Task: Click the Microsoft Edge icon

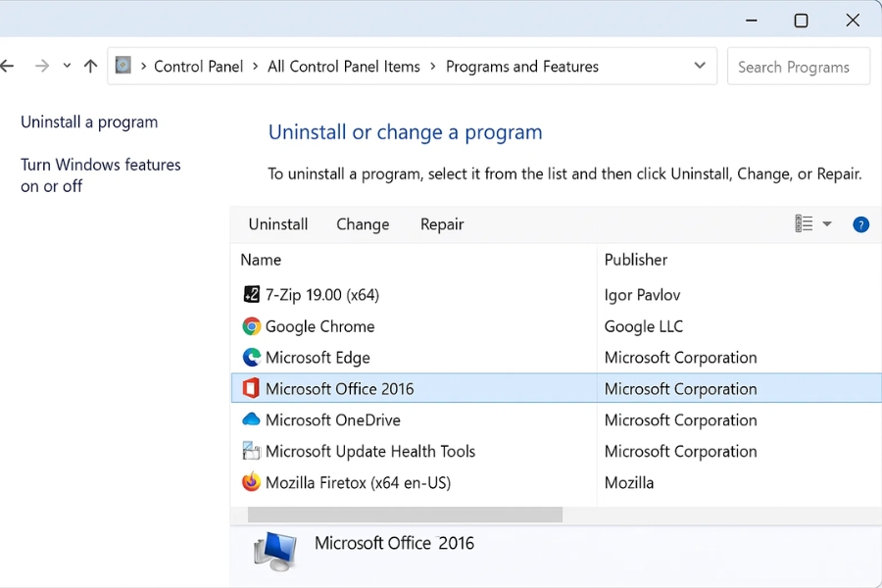Action: [251, 358]
